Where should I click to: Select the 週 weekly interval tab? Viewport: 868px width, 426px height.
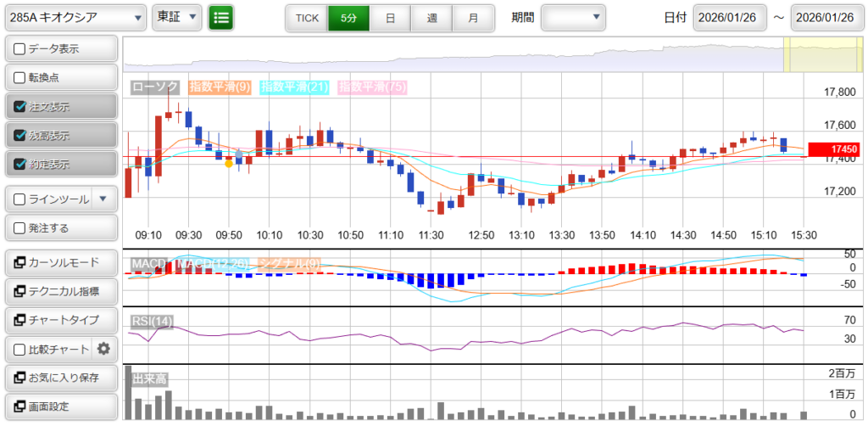coord(431,17)
